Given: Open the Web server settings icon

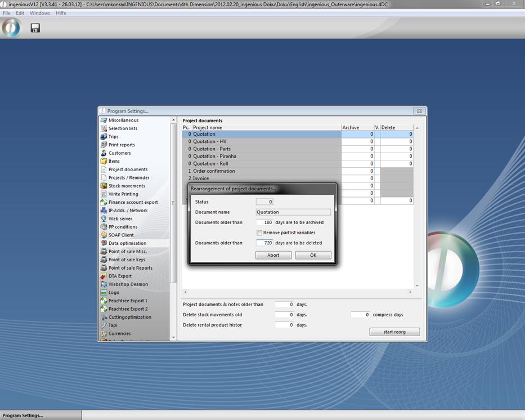Looking at the screenshot, I should pyautogui.click(x=104, y=218).
